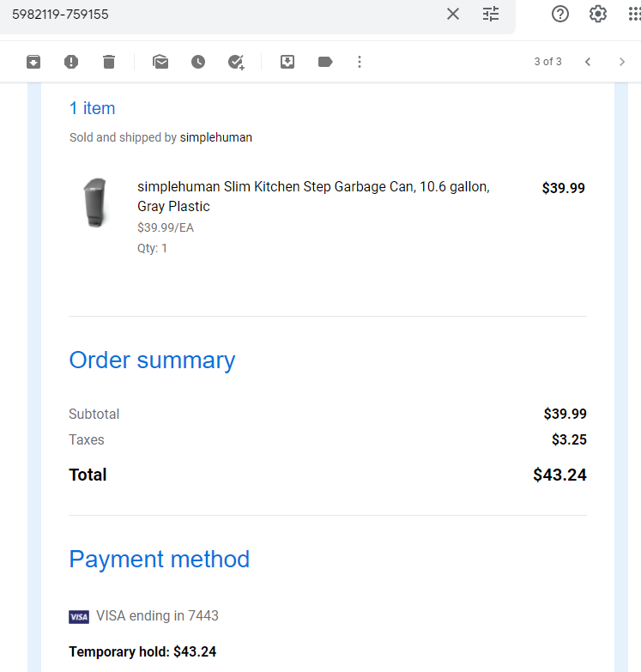The image size is (641, 672).
Task: Open the More options three-dot menu
Action: (x=360, y=62)
